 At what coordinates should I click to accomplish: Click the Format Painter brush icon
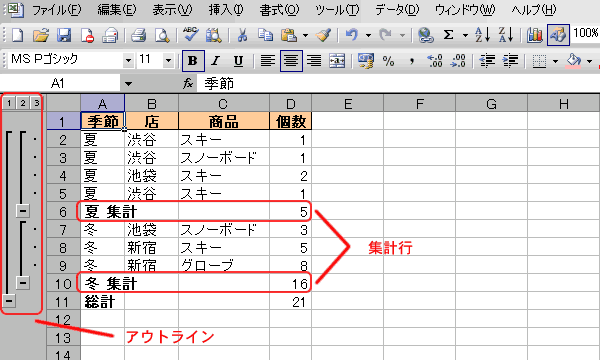324,36
